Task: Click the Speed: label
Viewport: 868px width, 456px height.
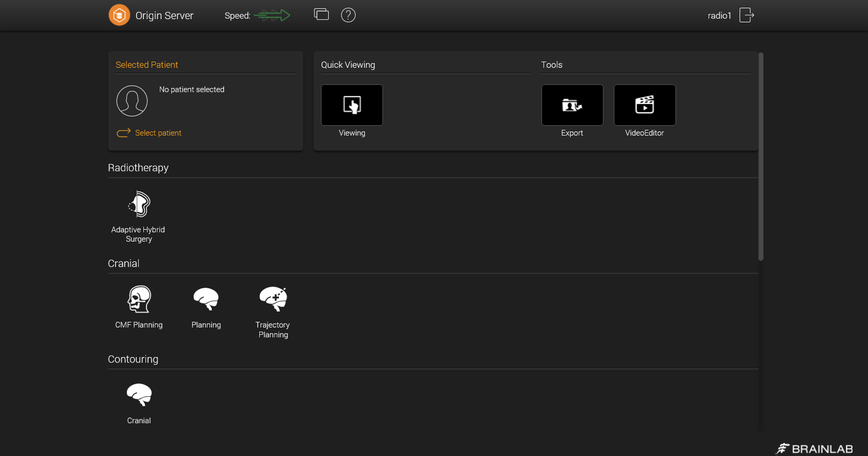Action: (x=237, y=16)
